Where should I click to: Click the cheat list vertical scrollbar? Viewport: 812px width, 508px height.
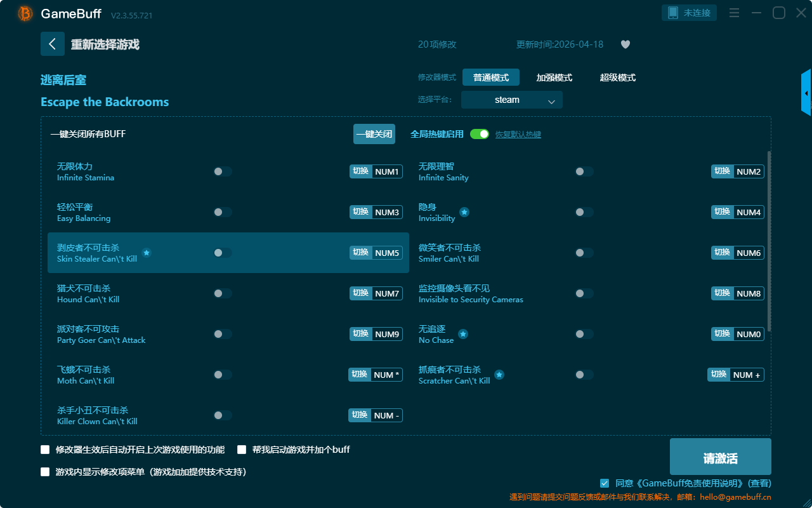769,241
